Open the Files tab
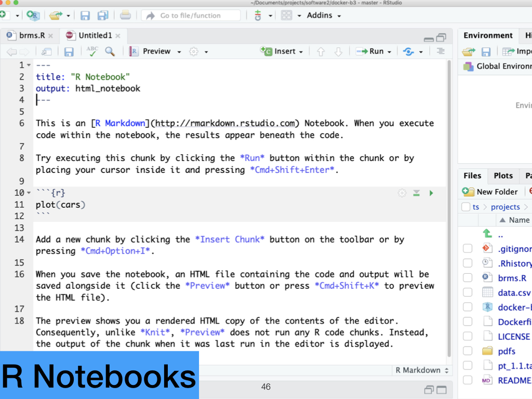Image resolution: width=532 pixels, height=399 pixels. tap(472, 176)
